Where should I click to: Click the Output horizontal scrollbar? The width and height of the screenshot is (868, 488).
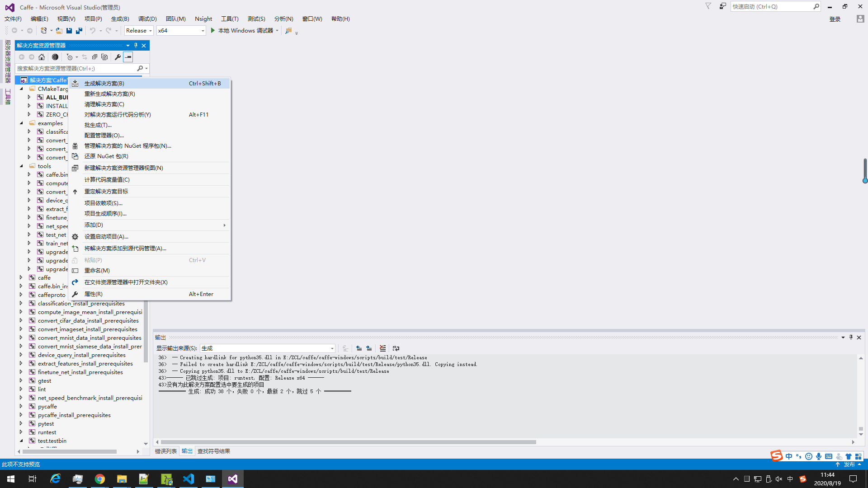tap(348, 442)
